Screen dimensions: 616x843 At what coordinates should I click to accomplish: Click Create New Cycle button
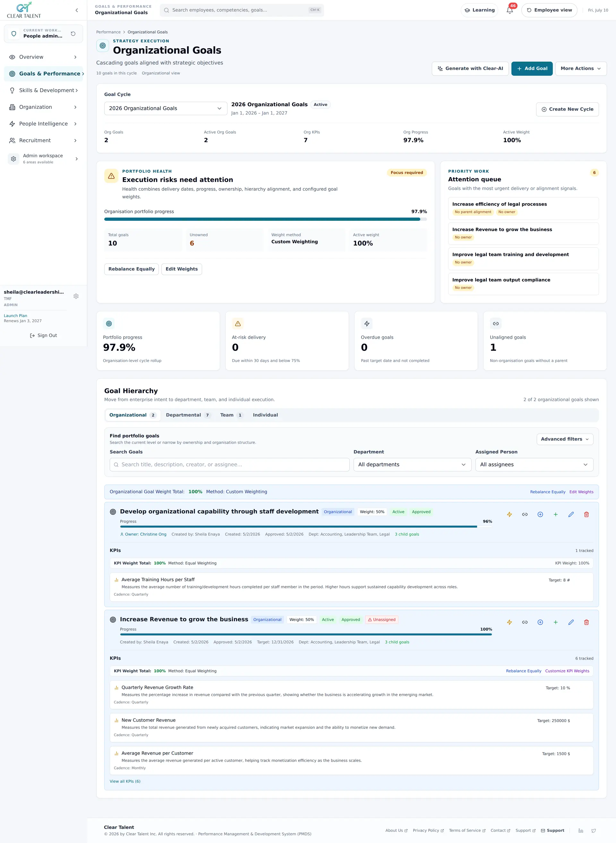pyautogui.click(x=567, y=109)
